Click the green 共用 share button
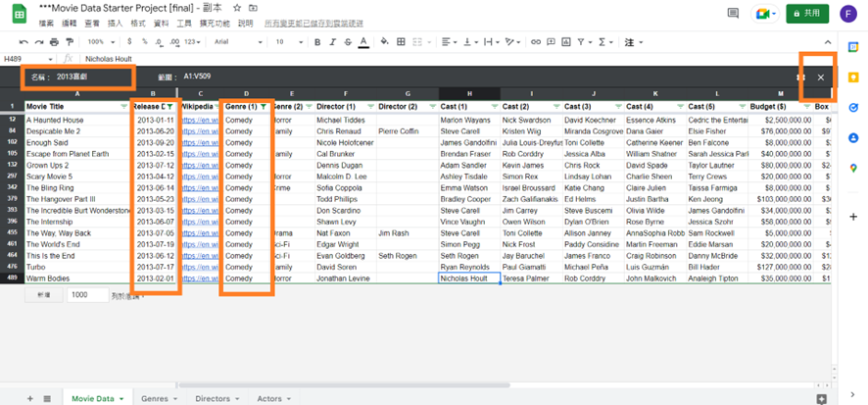868x405 pixels. tap(807, 14)
